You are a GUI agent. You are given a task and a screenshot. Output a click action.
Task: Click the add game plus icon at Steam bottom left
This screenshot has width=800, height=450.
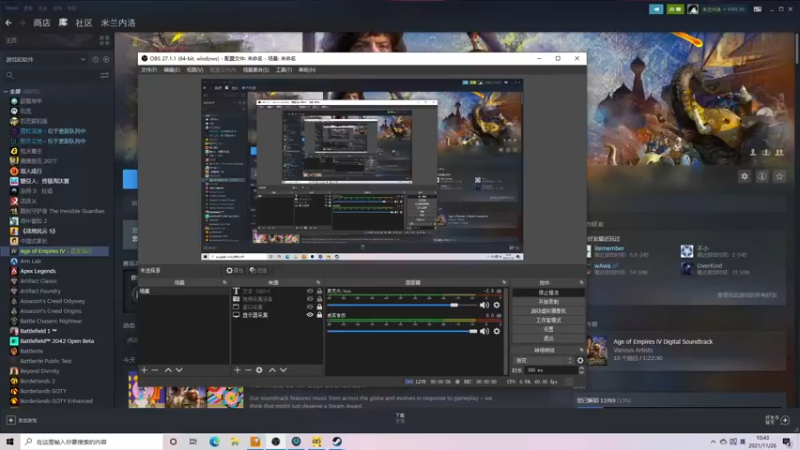[x=11, y=420]
